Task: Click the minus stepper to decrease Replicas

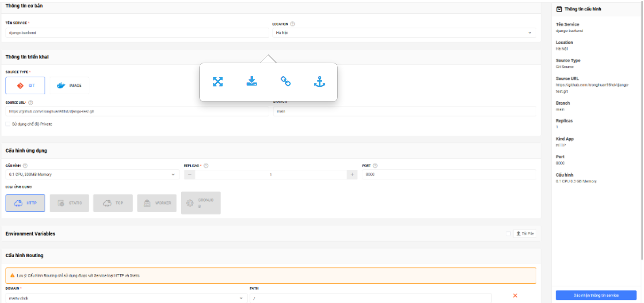Action: tap(189, 174)
